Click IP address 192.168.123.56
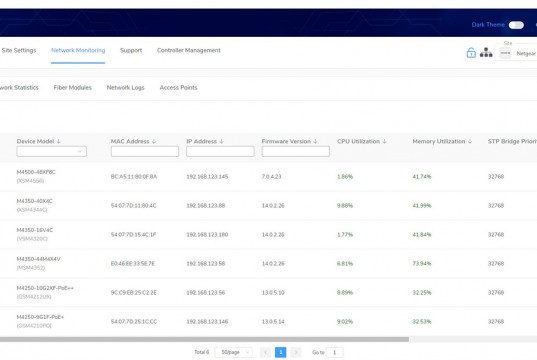This screenshot has height=360, width=537. [x=206, y=293]
